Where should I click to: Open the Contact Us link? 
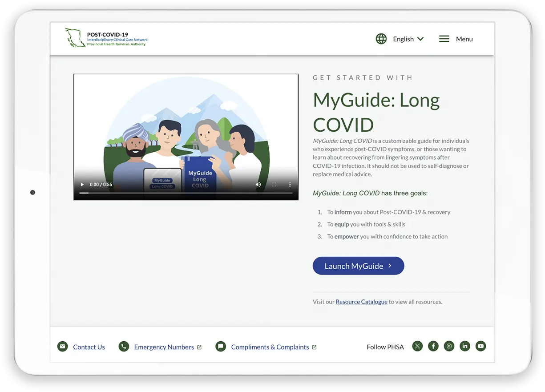pyautogui.click(x=89, y=347)
